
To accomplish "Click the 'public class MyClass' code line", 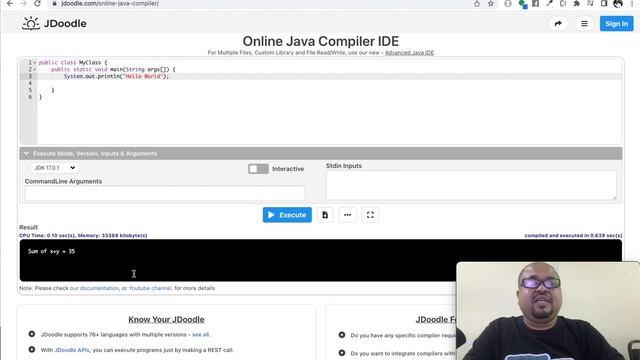I will coord(73,62).
